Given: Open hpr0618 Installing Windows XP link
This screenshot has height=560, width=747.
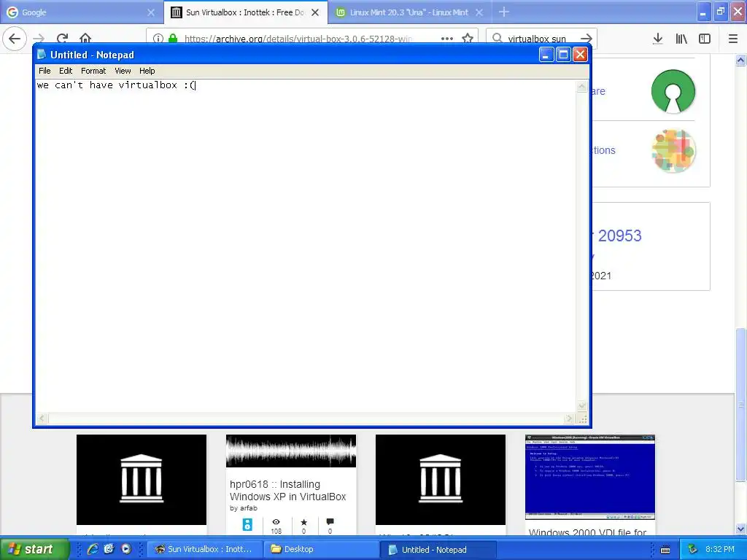Looking at the screenshot, I should (x=287, y=491).
